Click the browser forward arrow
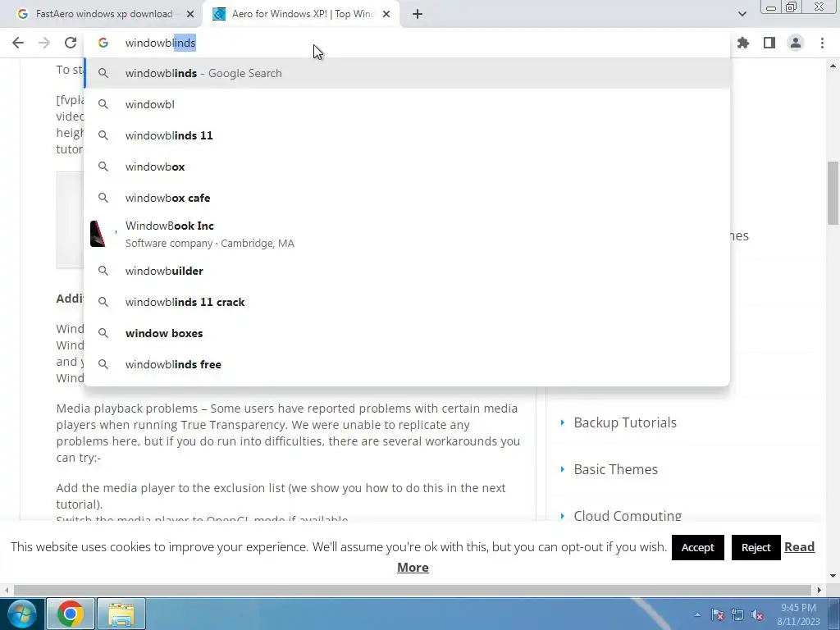The image size is (840, 630). click(44, 43)
